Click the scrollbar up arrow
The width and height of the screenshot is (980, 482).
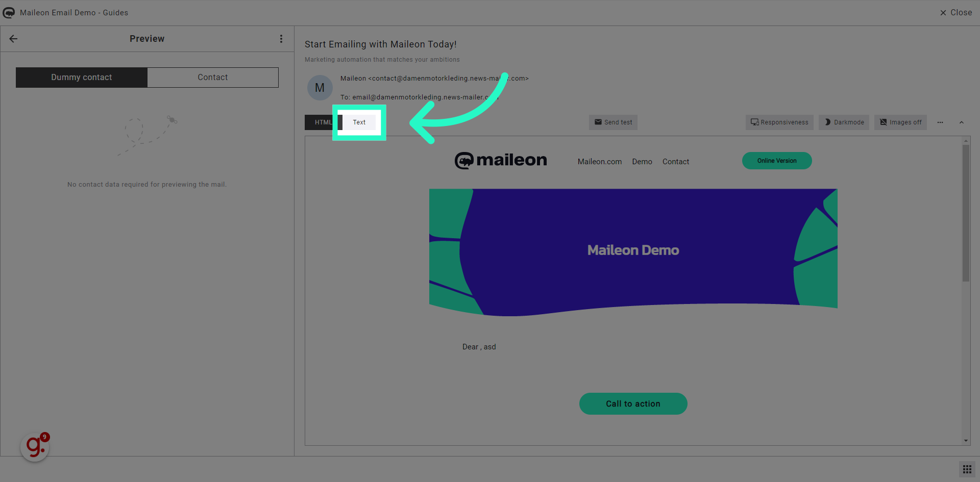coord(966,140)
